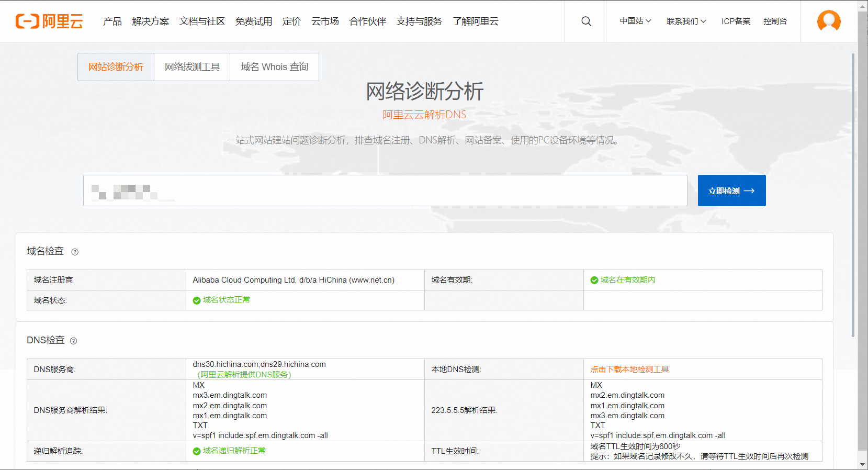Screen dimensions: 868x470
Task: Click the 域名检查 section heading
Action: pyautogui.click(x=45, y=251)
